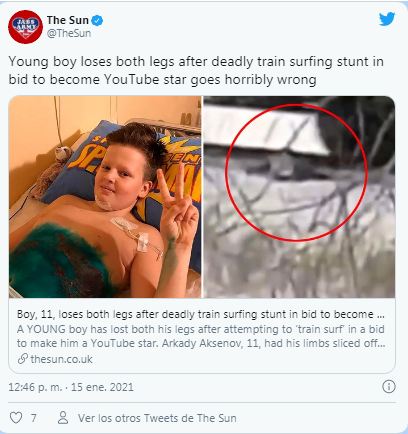Select Ver los otros Tweets de The Sun
408x434 pixels.
click(x=157, y=418)
